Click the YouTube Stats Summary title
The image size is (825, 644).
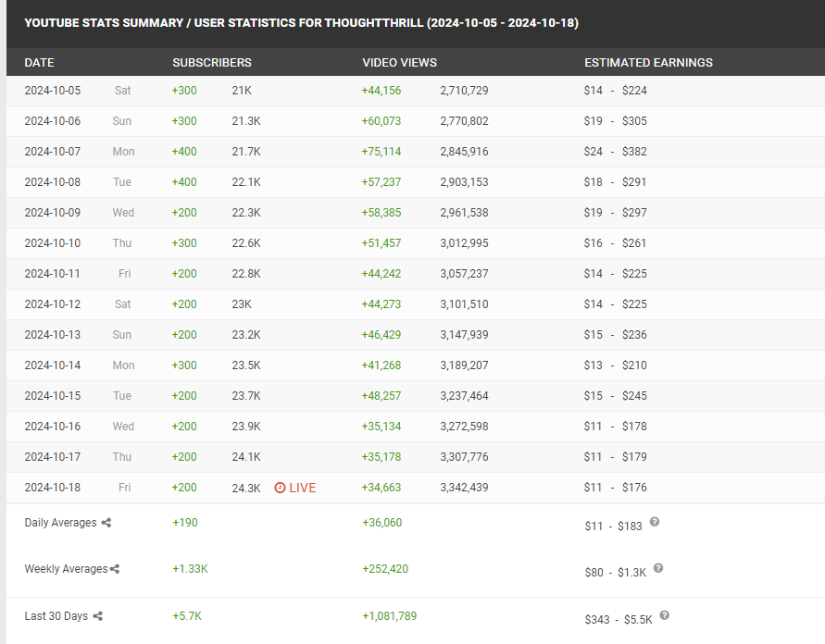[302, 23]
